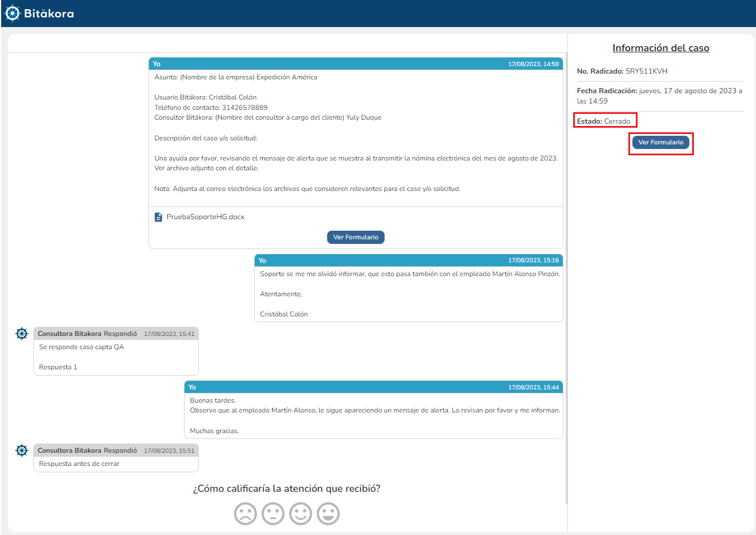The image size is (756, 535).
Task: Rate the service with the very sad face
Action: [245, 514]
